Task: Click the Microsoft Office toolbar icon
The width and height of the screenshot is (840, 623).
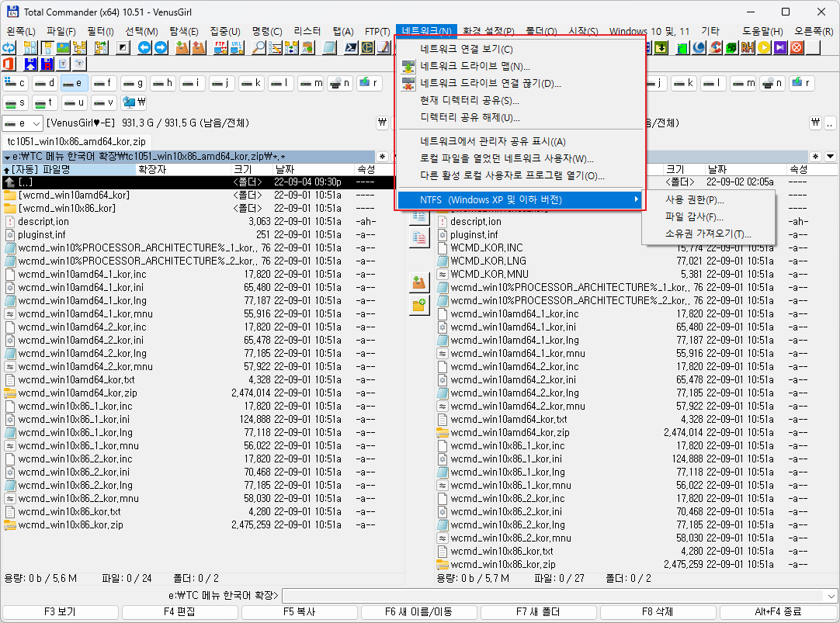Action: point(9,64)
